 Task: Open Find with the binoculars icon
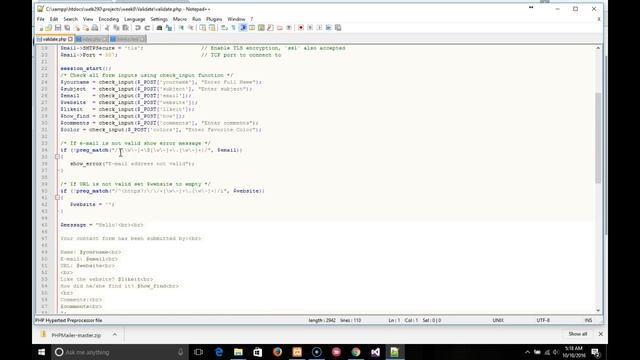[160, 28]
